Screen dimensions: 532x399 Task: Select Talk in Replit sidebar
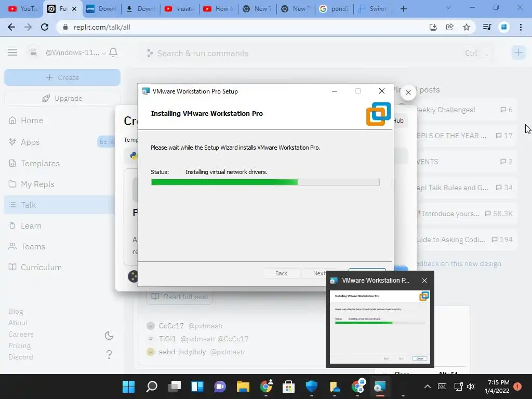(x=60, y=205)
